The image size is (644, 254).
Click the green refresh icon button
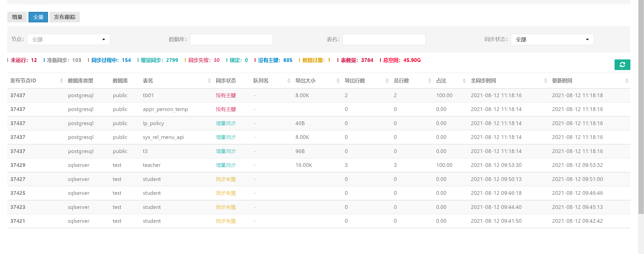[622, 65]
